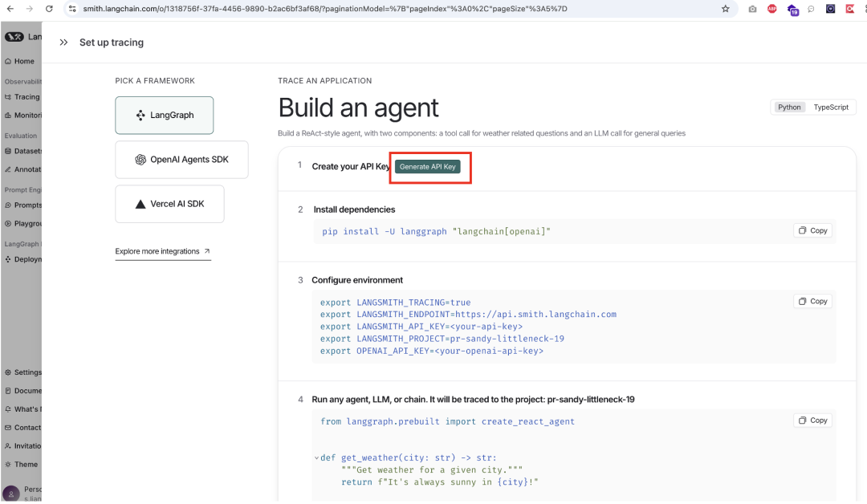The width and height of the screenshot is (867, 504).
Task: Open the extension icon with 19 badge
Action: 792,10
